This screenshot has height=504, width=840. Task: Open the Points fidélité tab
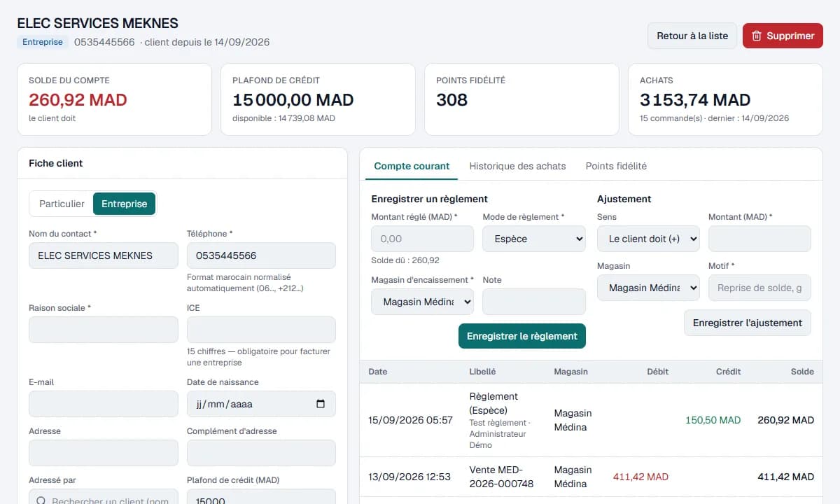(616, 166)
